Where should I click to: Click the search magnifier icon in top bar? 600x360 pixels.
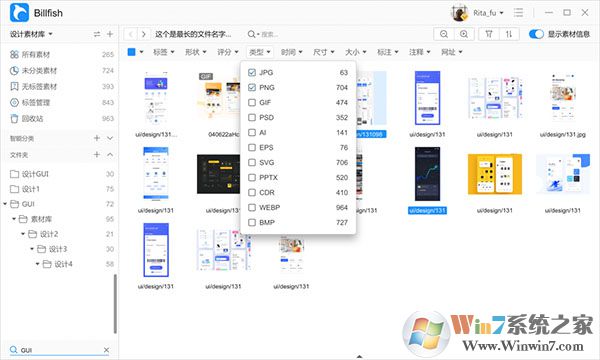[251, 34]
